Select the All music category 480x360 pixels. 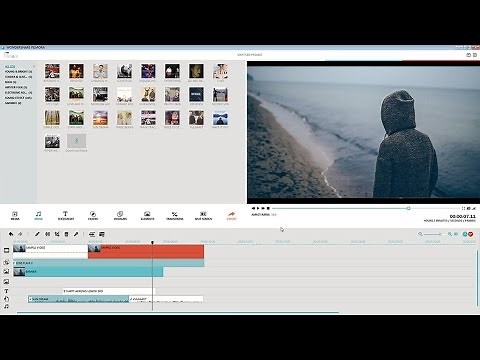click(x=10, y=67)
